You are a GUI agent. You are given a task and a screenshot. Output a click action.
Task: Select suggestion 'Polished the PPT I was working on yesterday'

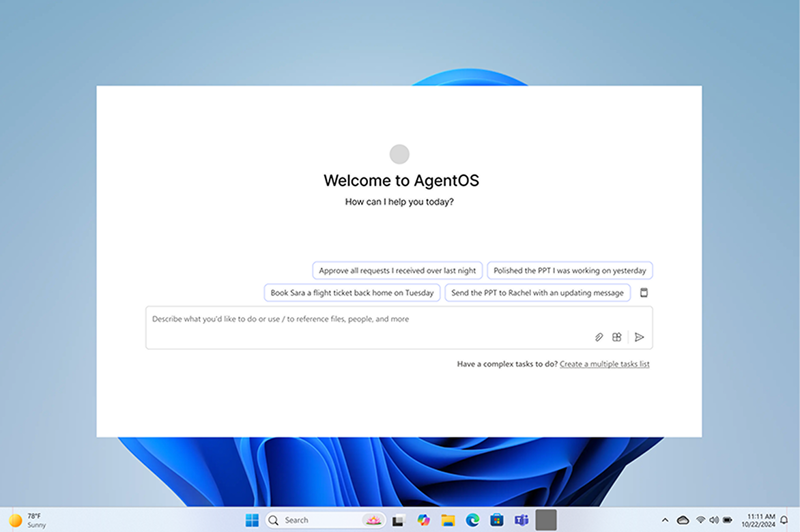[x=570, y=271]
